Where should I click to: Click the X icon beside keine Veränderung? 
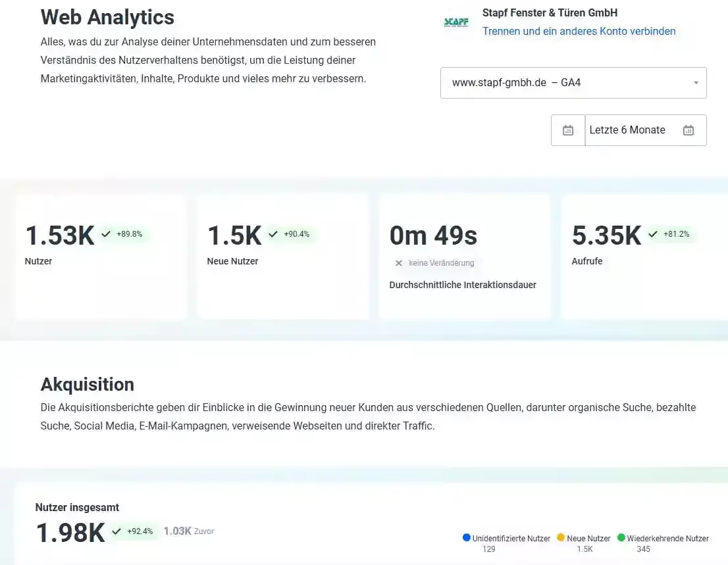point(399,263)
